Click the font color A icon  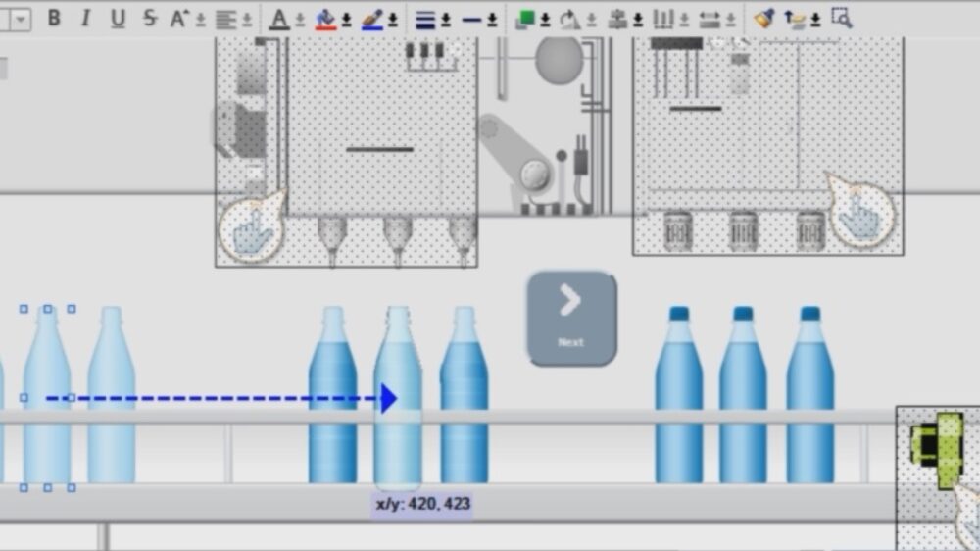click(278, 20)
